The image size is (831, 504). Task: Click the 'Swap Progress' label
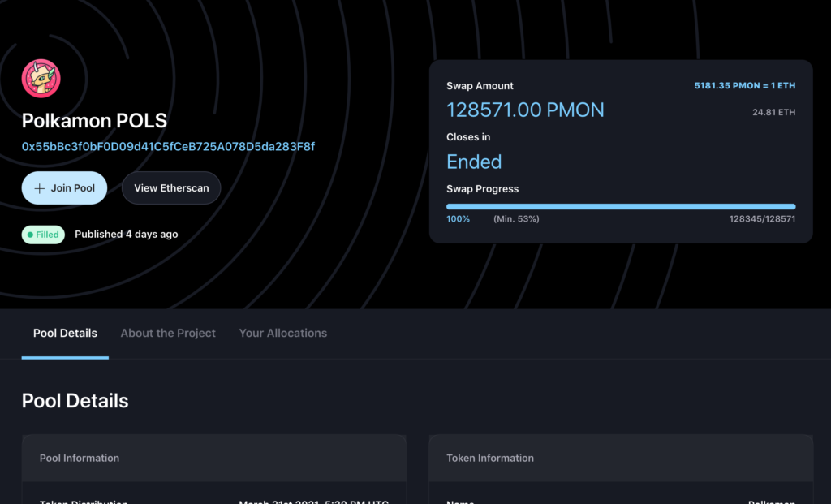[482, 188]
